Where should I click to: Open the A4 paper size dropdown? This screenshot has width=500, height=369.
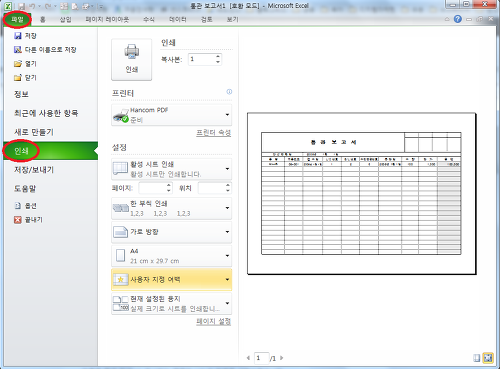point(171,256)
